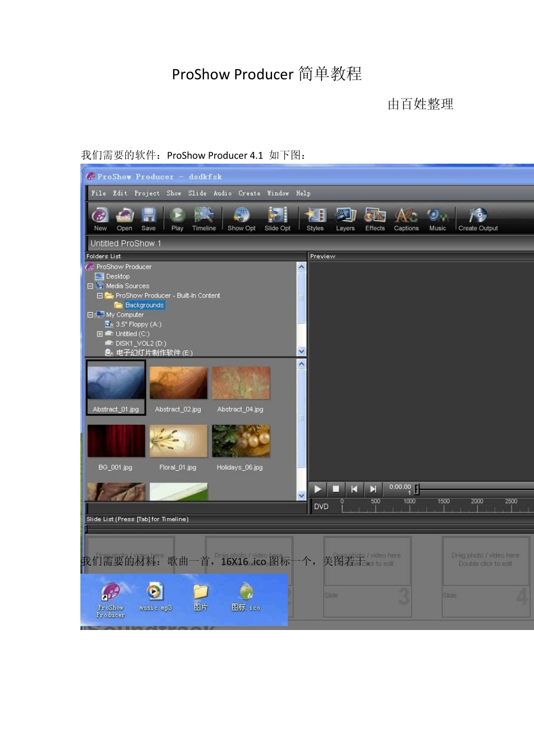Image resolution: width=534 pixels, height=756 pixels.
Task: Select Desktop in the folders list
Action: (x=112, y=276)
